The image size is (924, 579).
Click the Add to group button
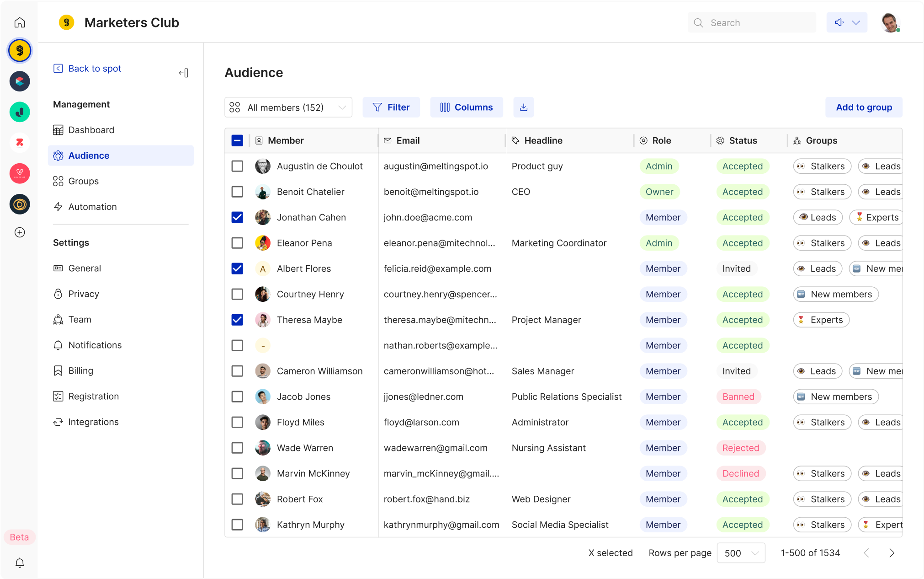tap(863, 107)
